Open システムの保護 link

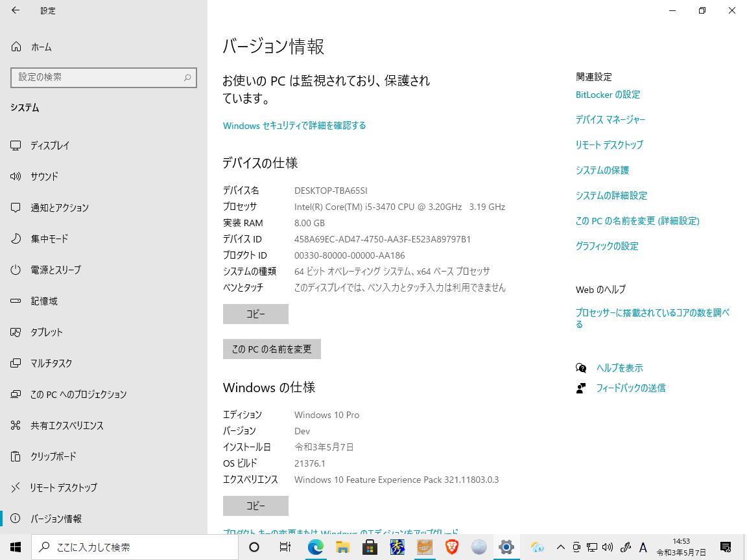click(x=602, y=170)
